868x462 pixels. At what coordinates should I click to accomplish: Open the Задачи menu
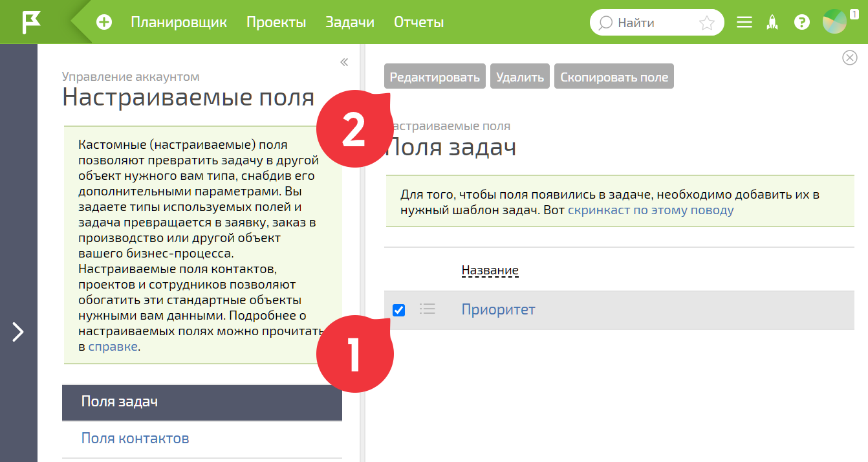(x=350, y=22)
